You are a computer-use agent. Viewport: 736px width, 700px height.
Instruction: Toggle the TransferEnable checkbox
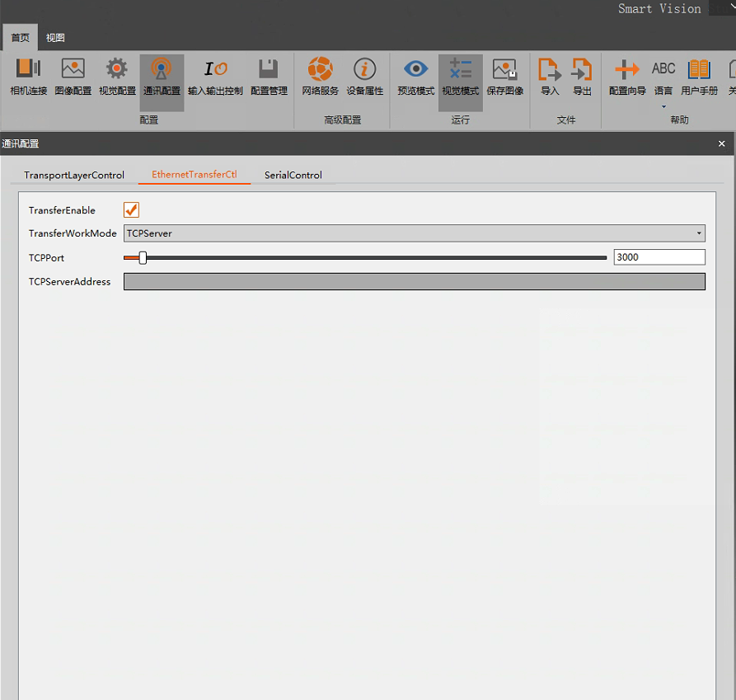point(131,210)
